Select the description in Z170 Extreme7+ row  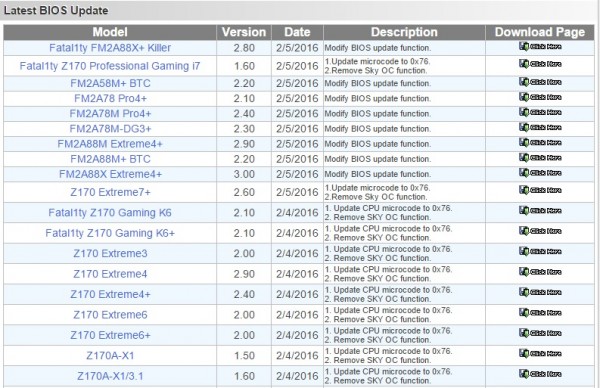click(x=377, y=192)
